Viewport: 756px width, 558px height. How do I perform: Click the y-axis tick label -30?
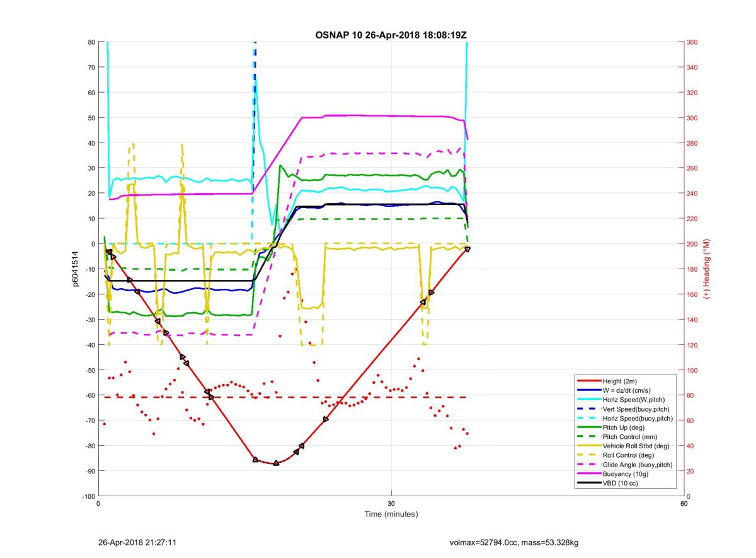(x=89, y=320)
